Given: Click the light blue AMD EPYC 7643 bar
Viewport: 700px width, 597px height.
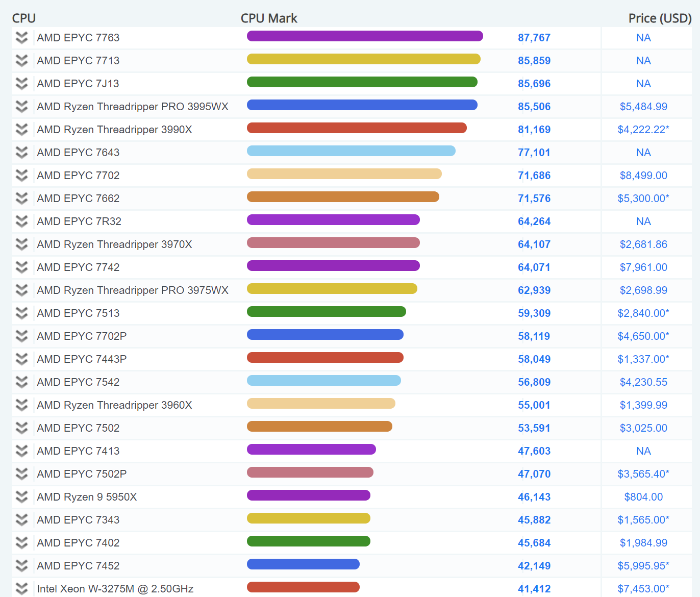Looking at the screenshot, I should click(x=351, y=151).
